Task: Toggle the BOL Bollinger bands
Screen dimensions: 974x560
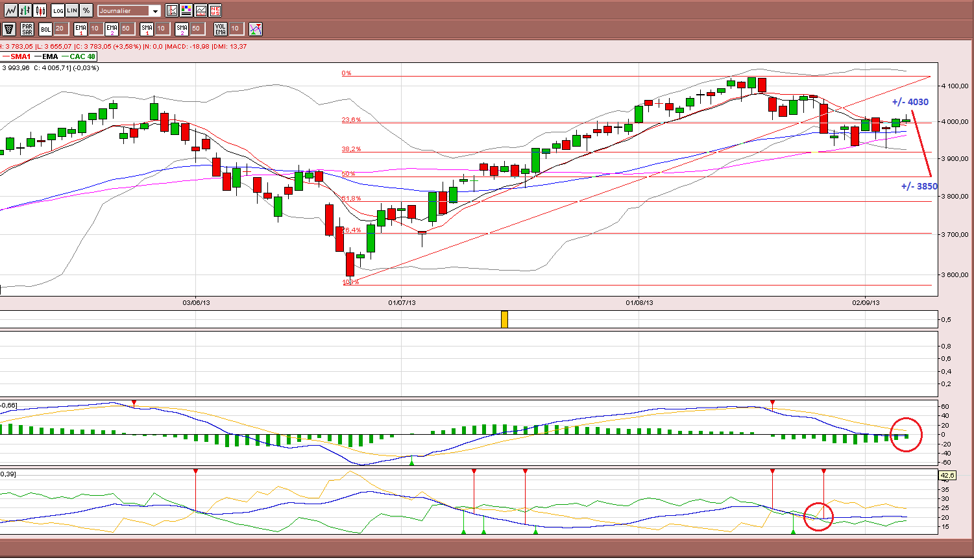Action: pyautogui.click(x=45, y=29)
